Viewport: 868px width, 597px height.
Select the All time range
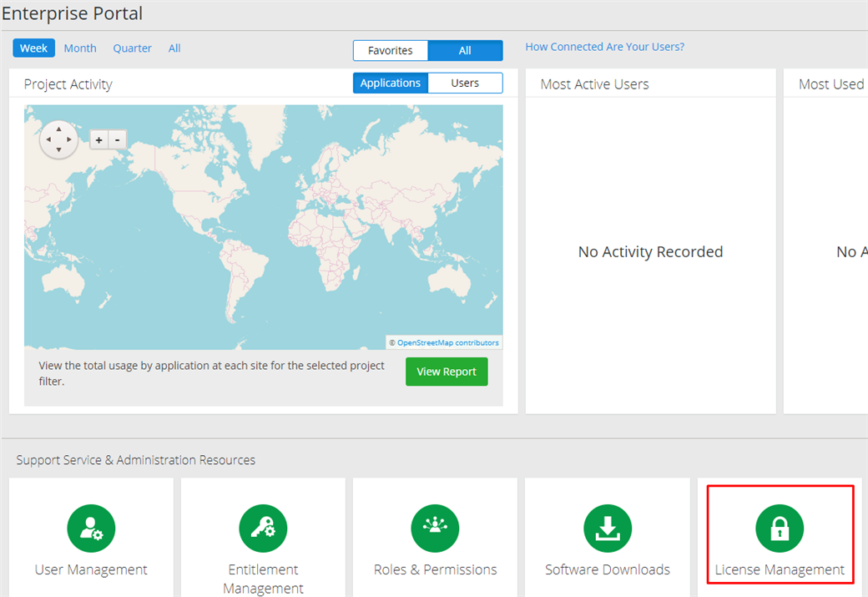[174, 48]
